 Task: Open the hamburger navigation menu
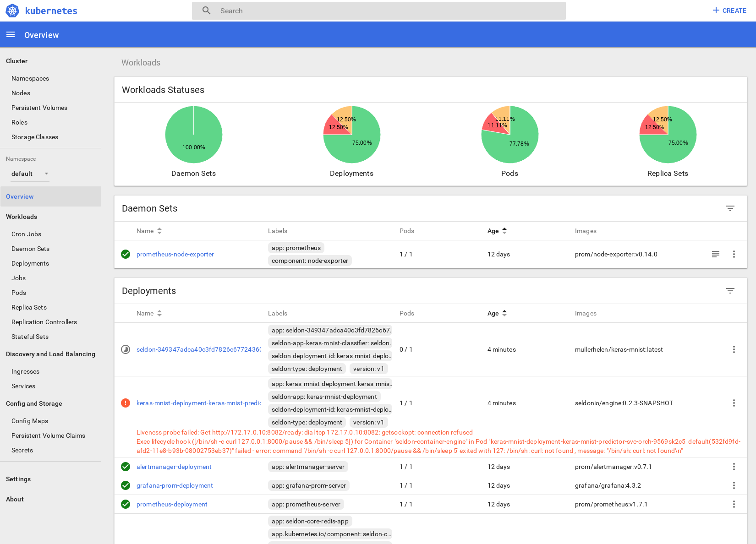pyautogui.click(x=11, y=34)
